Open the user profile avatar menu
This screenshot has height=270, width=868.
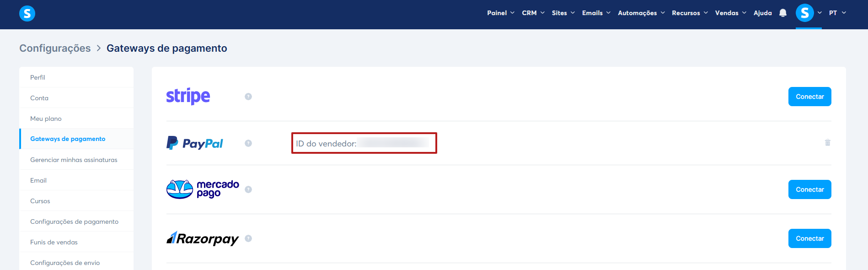(804, 13)
